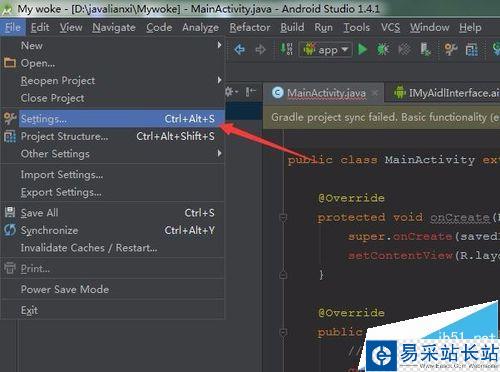Viewport: 500px width, 372px height.
Task: Click the first @Override annotation
Action: (x=351, y=198)
